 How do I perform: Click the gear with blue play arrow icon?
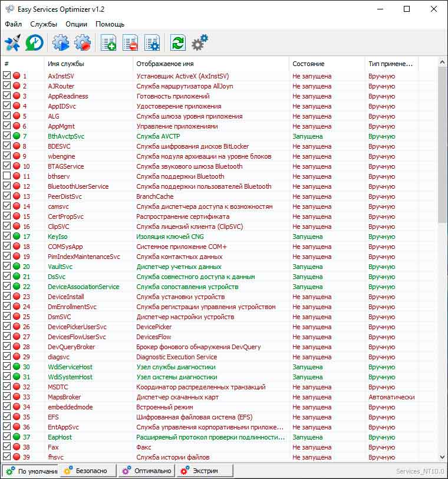click(61, 42)
